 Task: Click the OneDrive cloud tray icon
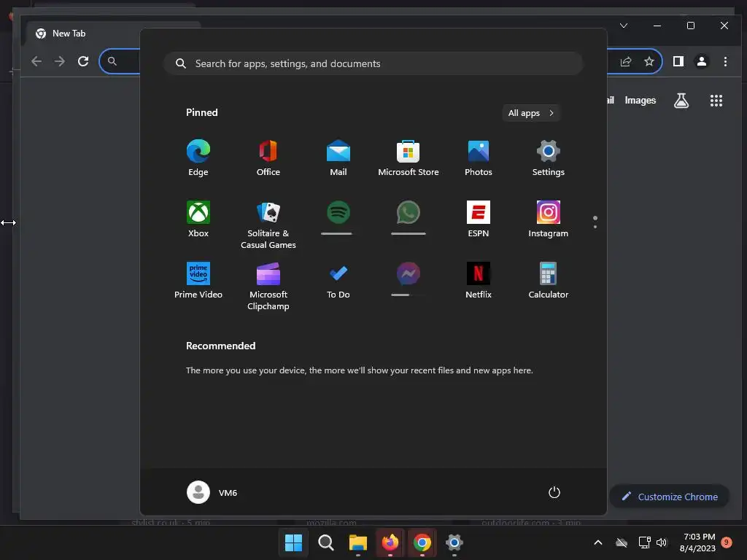[622, 542]
